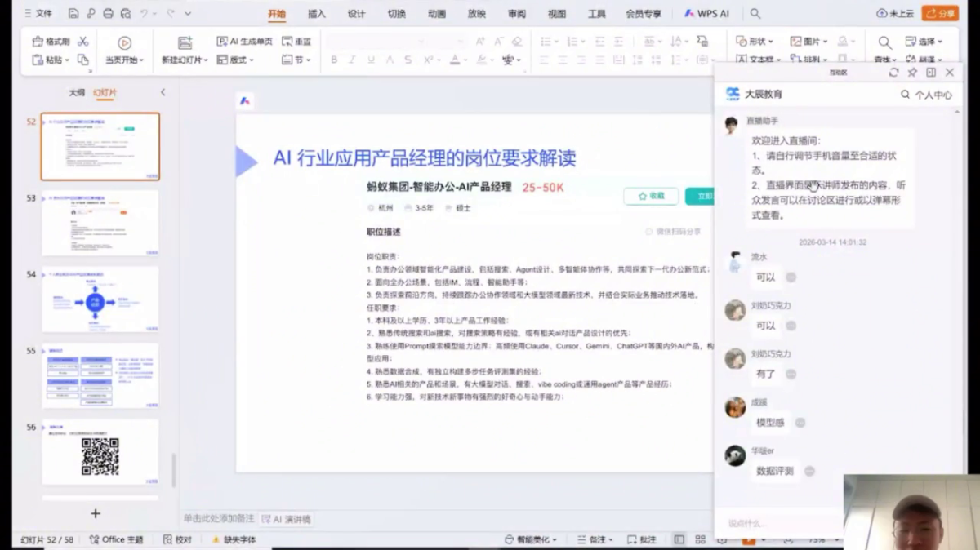Open font color A swatch
This screenshot has width=980, height=550.
pos(455,60)
